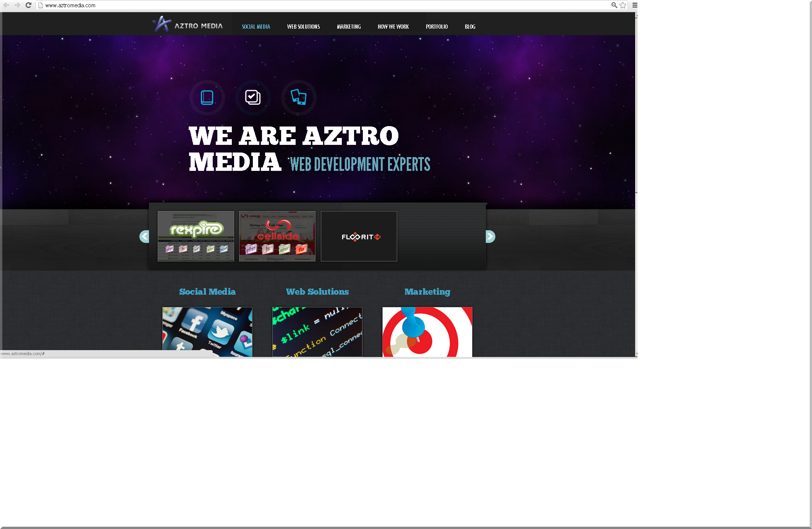
Task: Open the Web Solutions nav item
Action: [304, 27]
